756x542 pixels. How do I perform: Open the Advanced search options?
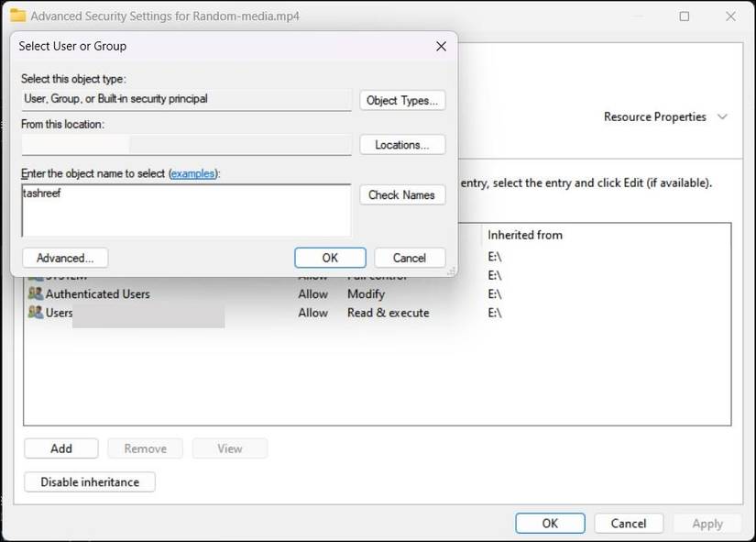tap(65, 258)
